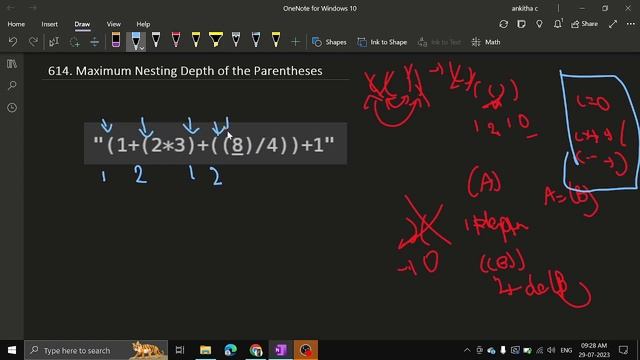The width and height of the screenshot is (640, 360).
Task: Switch to OneNote on the taskbar
Action: coord(281,350)
